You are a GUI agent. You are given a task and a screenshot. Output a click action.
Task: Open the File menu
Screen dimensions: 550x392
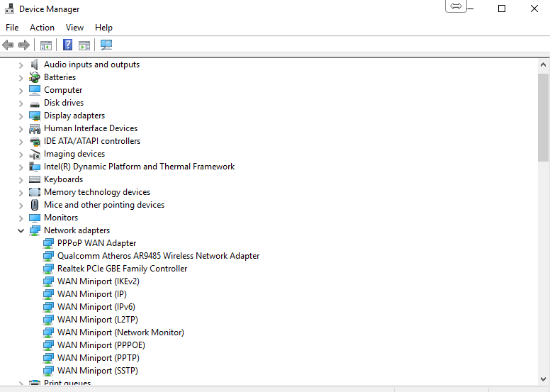12,28
